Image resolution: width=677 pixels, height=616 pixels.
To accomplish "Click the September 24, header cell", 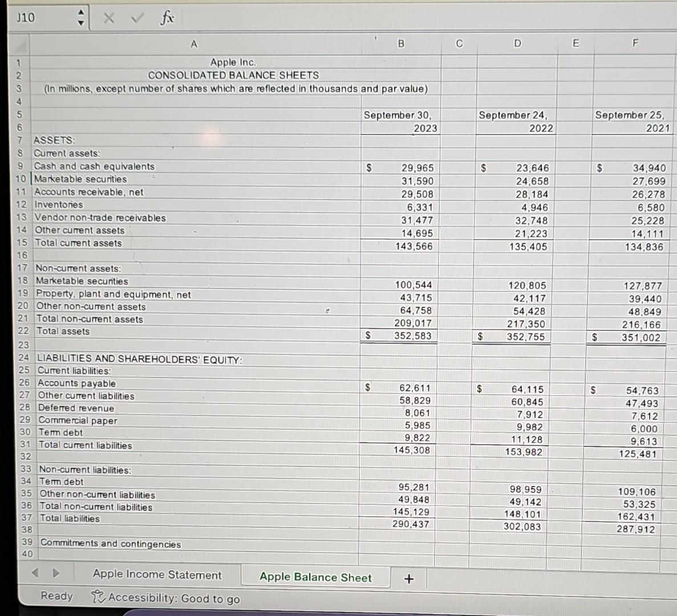I will pyautogui.click(x=513, y=115).
